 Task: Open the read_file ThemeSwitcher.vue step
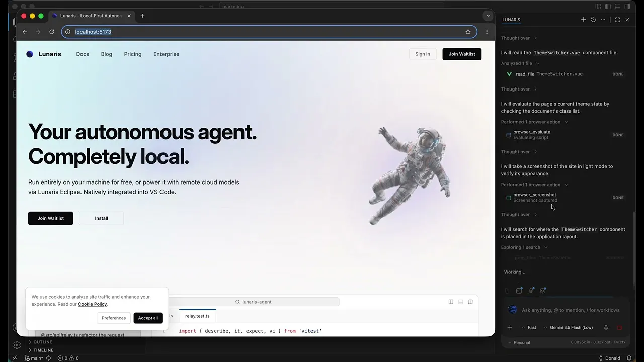565,74
